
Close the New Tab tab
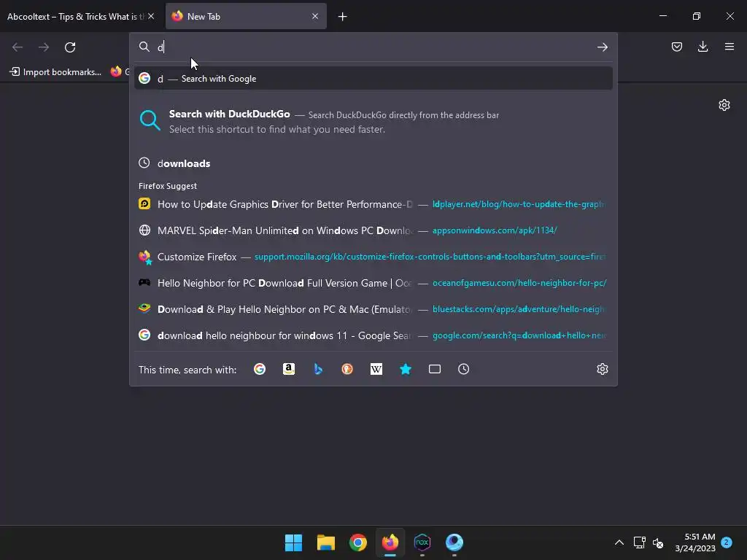point(315,16)
